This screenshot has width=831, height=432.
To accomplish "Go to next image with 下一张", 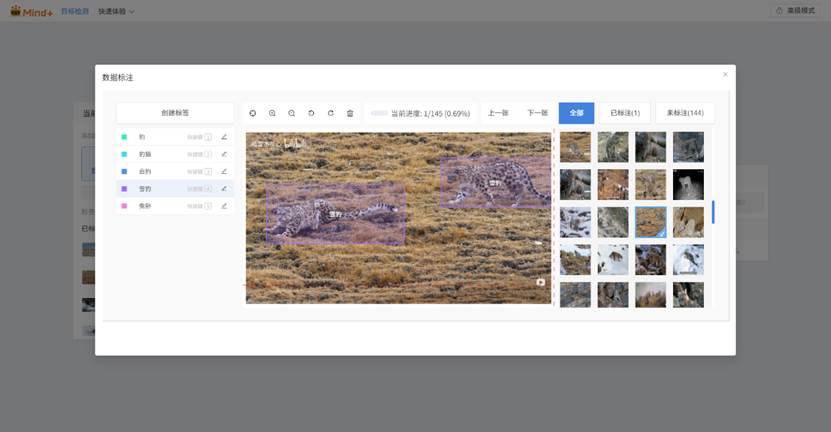I will tap(537, 113).
